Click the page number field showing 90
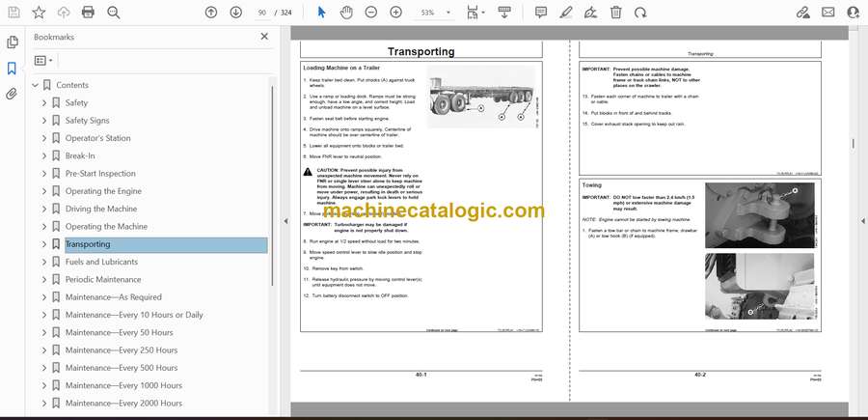The width and height of the screenshot is (868, 420). click(x=262, y=13)
